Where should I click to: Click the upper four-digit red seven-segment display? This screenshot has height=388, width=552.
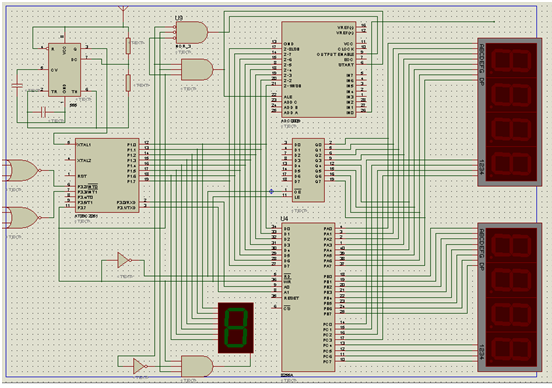pyautogui.click(x=509, y=112)
